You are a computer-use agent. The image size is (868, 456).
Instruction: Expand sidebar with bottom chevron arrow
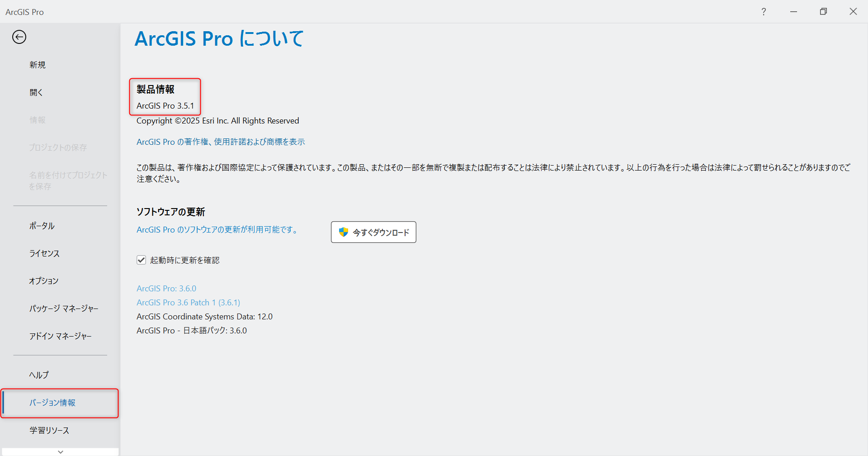pyautogui.click(x=61, y=451)
